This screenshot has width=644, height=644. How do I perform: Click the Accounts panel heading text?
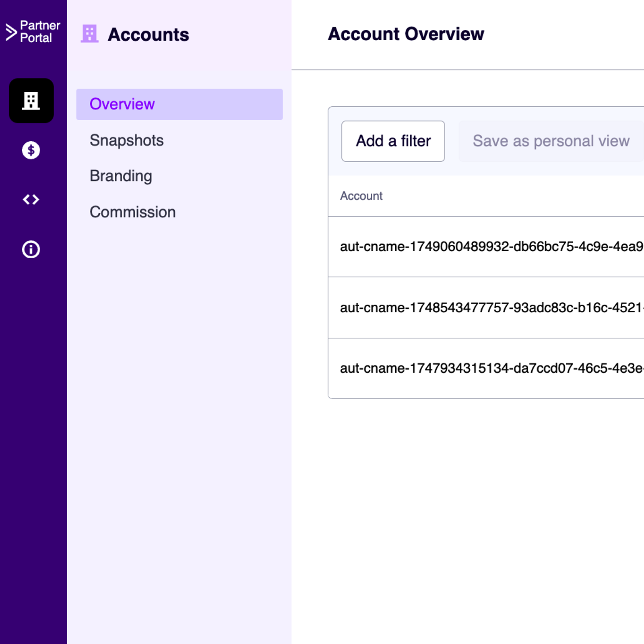point(148,35)
